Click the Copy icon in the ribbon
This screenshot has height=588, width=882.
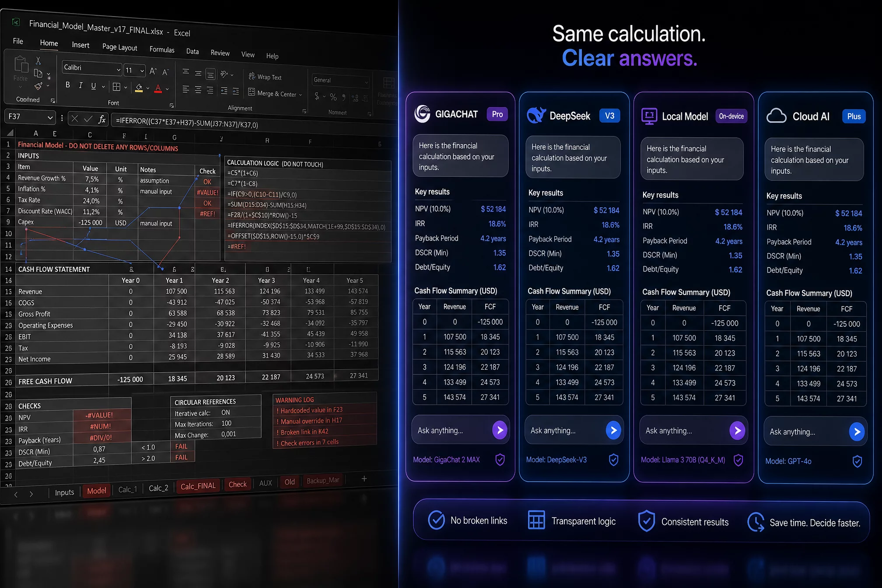pyautogui.click(x=38, y=73)
